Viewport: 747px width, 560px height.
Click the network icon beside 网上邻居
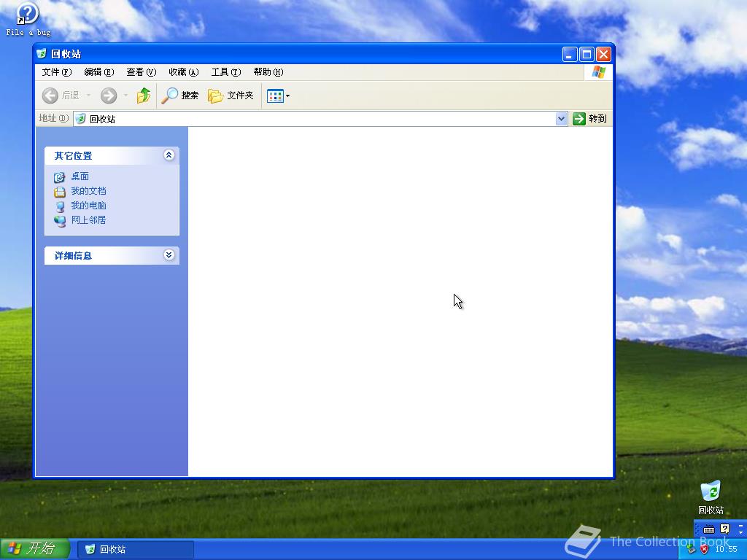coord(60,221)
